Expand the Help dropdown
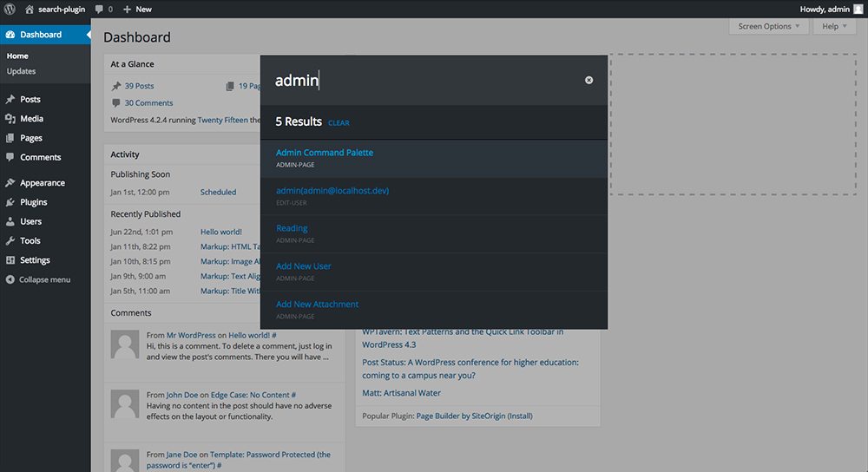The width and height of the screenshot is (868, 472). 834,26
